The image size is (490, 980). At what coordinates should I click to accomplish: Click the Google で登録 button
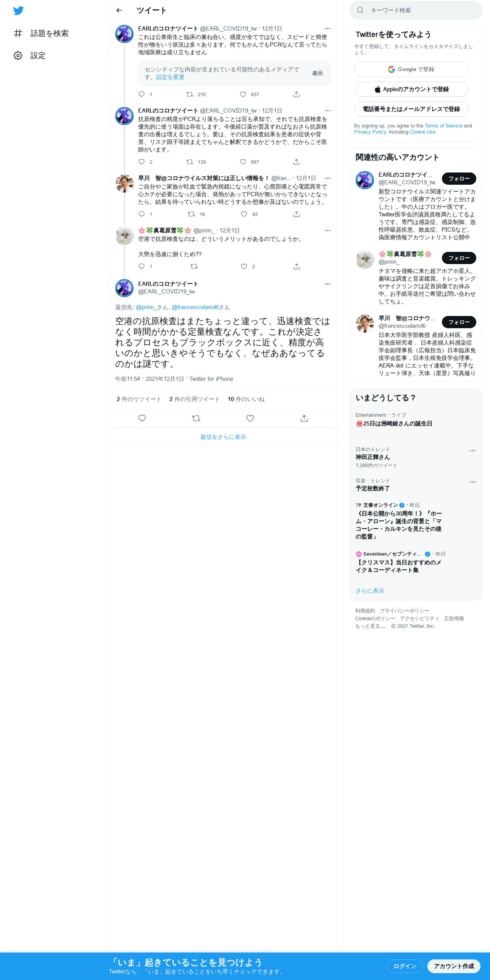tap(411, 69)
